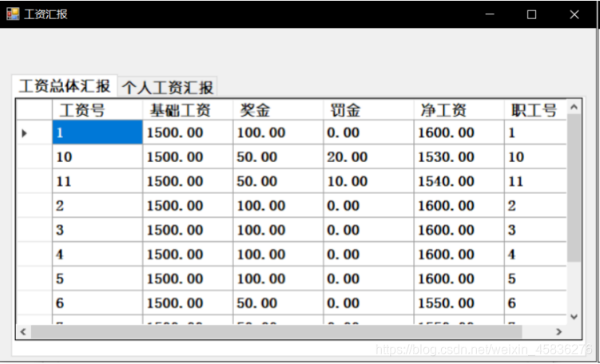
Task: Click the 工资汇报 window app icon
Action: tap(13, 14)
